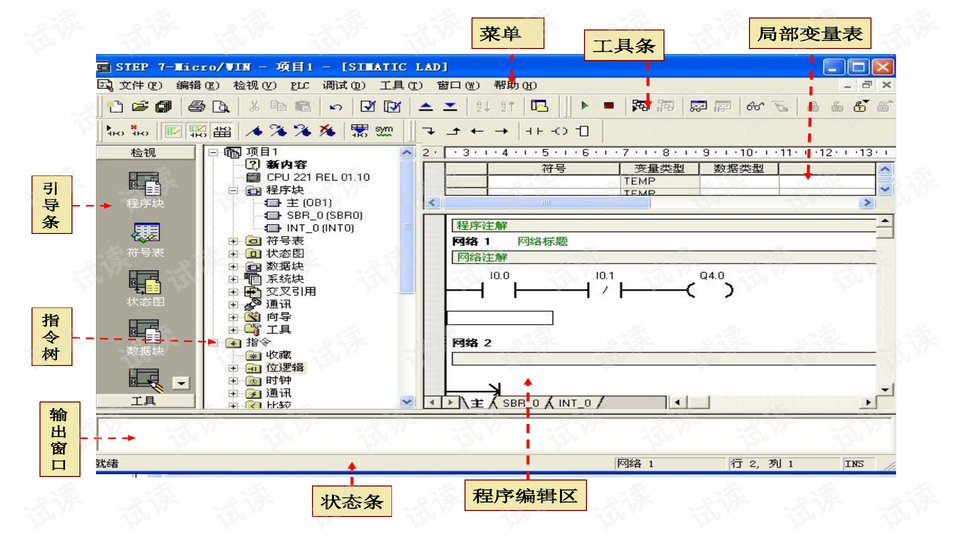The image size is (960, 540).
Task: Click the Download to PLC arrow icon
Action: 450,106
